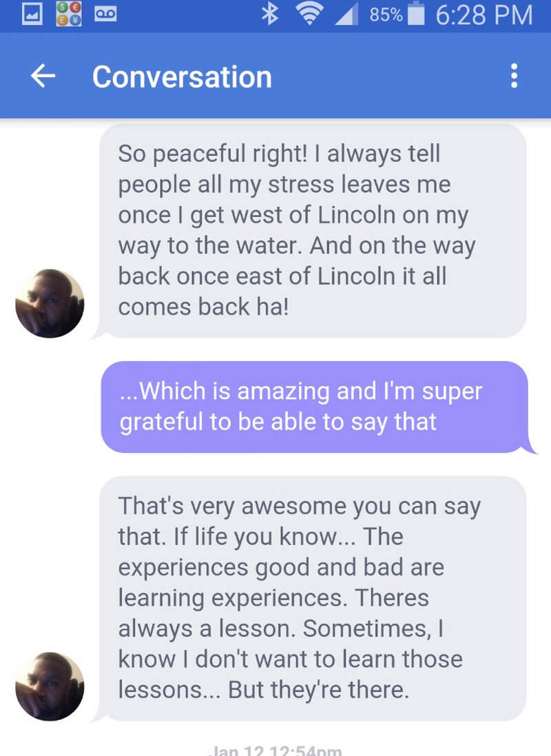Open sender's avatar beside the Lincoln message
This screenshot has width=551, height=756.
point(50,304)
